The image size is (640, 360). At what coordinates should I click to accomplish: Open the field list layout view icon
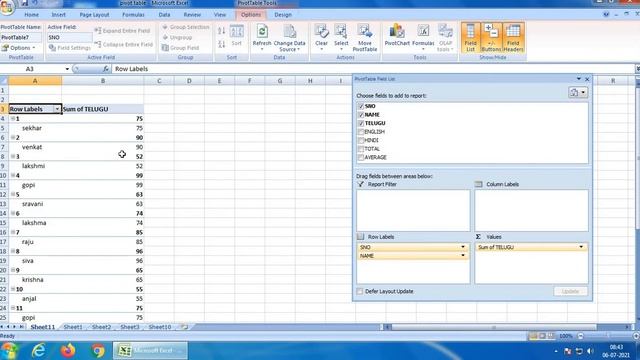click(x=578, y=93)
